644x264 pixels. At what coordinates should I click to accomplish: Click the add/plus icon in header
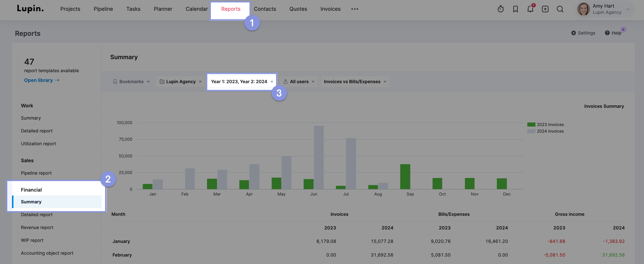click(545, 9)
